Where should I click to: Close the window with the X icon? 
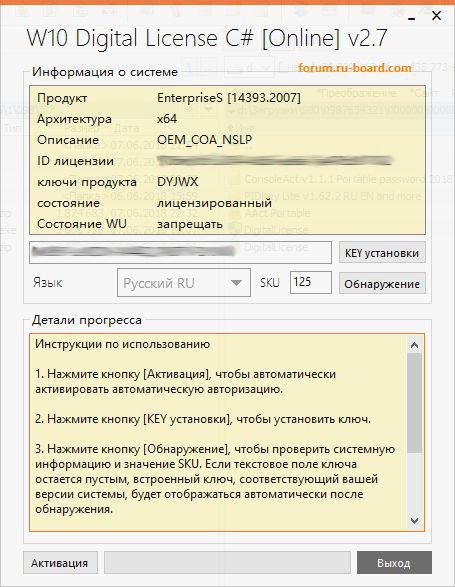pos(436,16)
